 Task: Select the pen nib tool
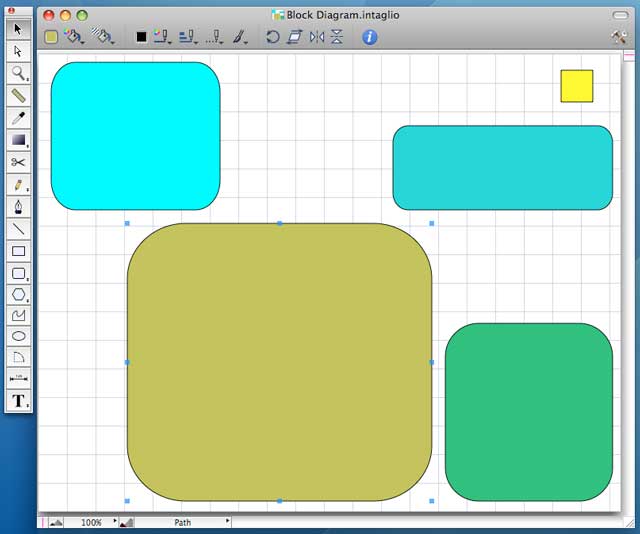pos(18,207)
